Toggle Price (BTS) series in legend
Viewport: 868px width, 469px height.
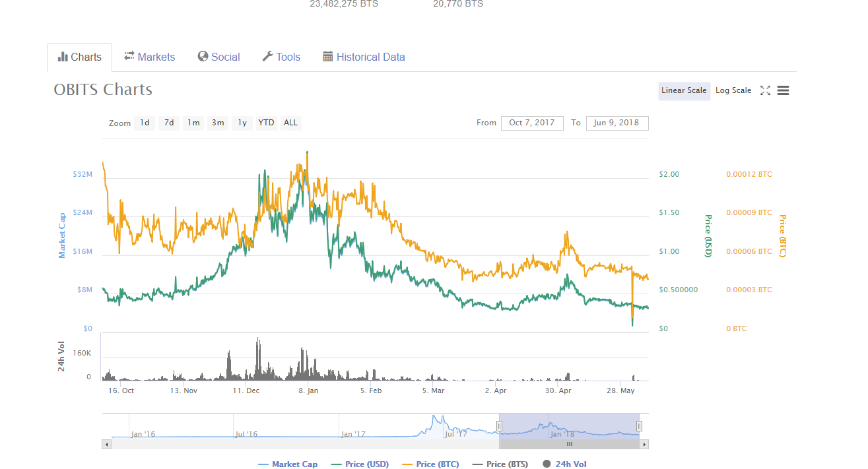(500, 464)
